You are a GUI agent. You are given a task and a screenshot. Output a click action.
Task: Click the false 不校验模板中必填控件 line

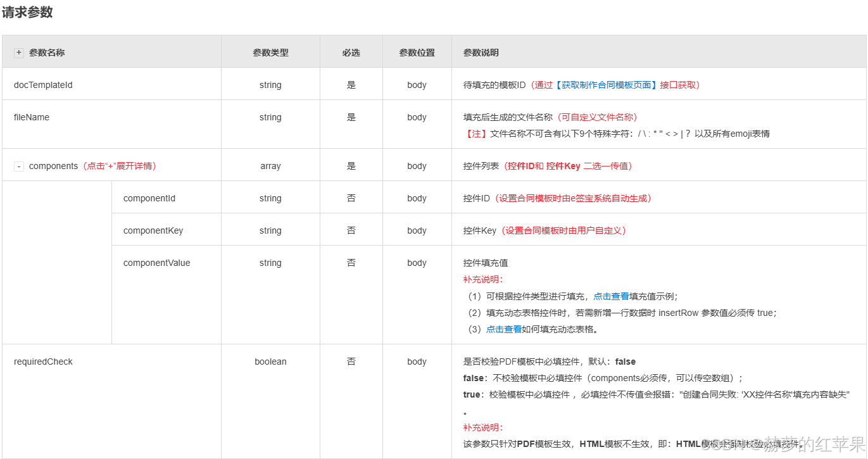tap(603, 378)
